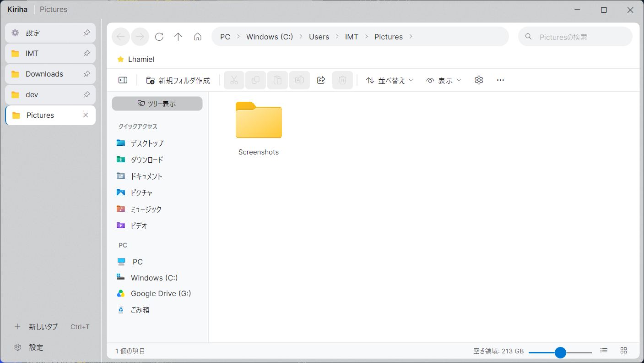Toggle pin on the Downloads tab
The width and height of the screenshot is (644, 363).
point(87,74)
